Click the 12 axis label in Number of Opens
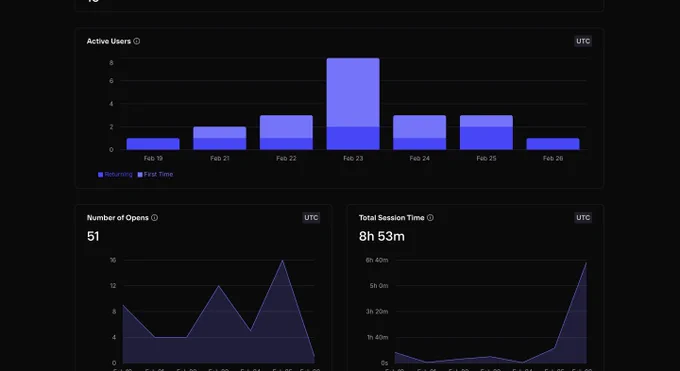Viewport: 680px width, 371px height. (x=113, y=286)
